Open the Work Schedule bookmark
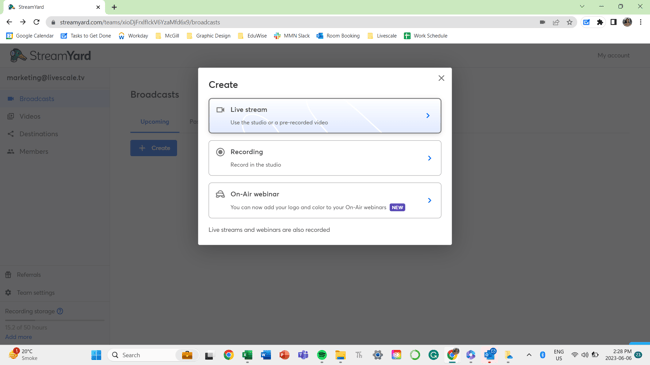The height and width of the screenshot is (365, 650). coord(426,36)
